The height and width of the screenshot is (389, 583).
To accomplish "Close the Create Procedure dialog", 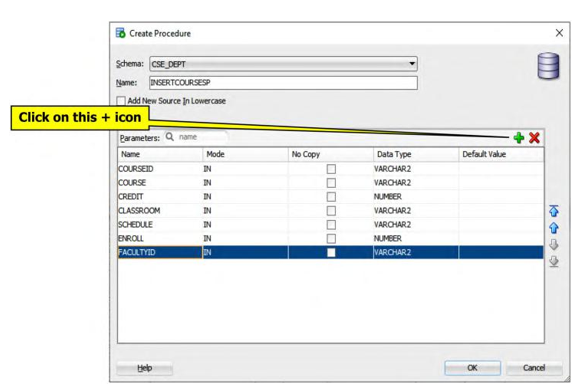I will 559,33.
